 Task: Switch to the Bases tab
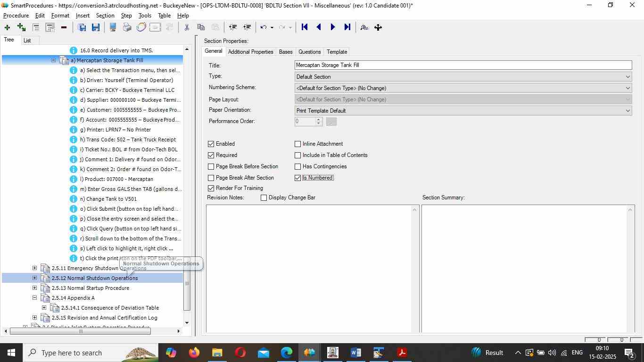tap(285, 52)
